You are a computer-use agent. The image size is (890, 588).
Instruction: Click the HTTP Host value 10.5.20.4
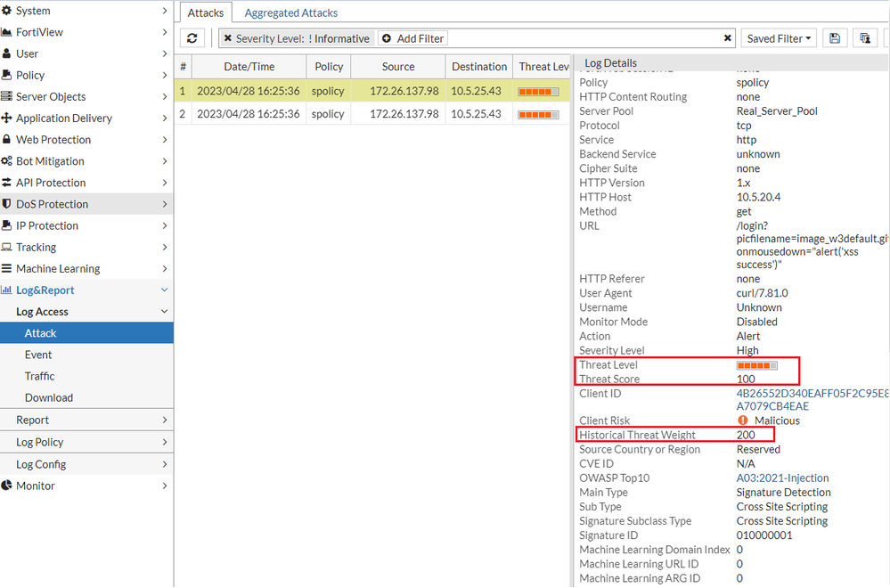click(x=758, y=197)
